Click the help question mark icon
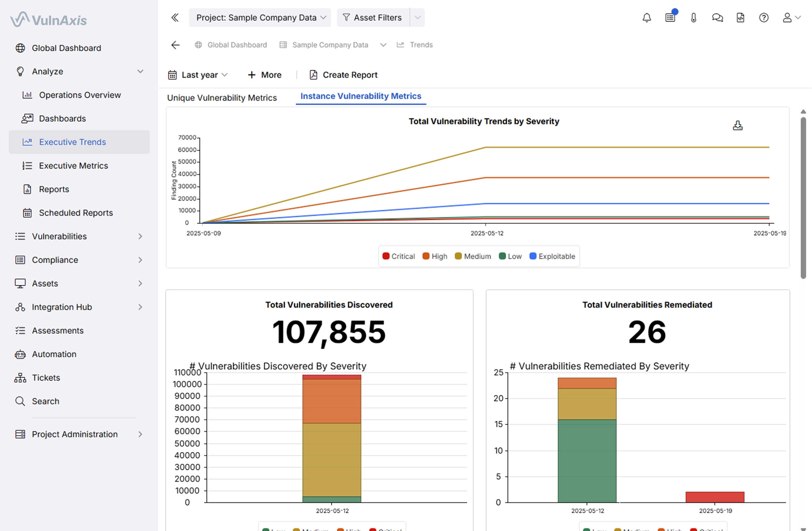This screenshot has height=531, width=812. tap(764, 17)
